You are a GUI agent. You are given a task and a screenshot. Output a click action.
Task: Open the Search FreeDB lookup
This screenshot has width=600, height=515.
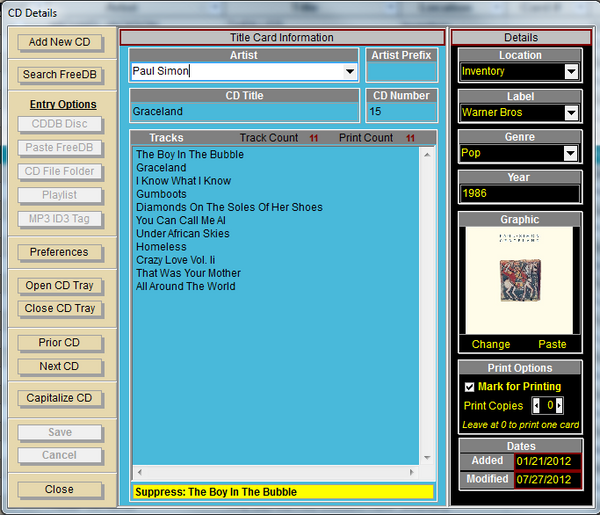tap(59, 74)
